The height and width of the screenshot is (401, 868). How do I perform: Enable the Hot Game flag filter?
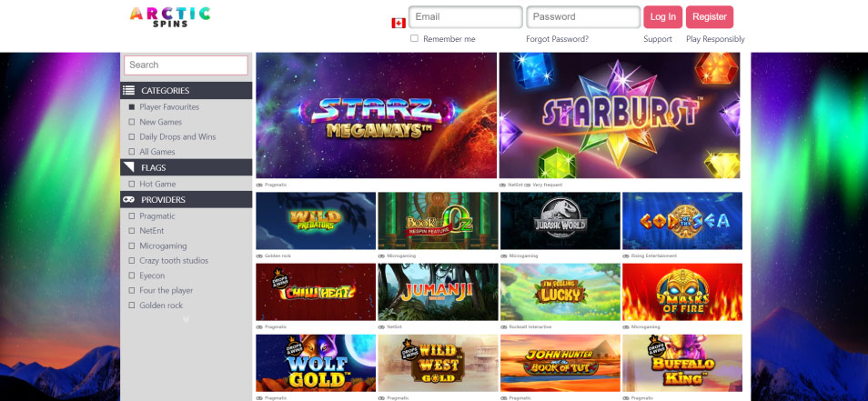[x=132, y=184]
